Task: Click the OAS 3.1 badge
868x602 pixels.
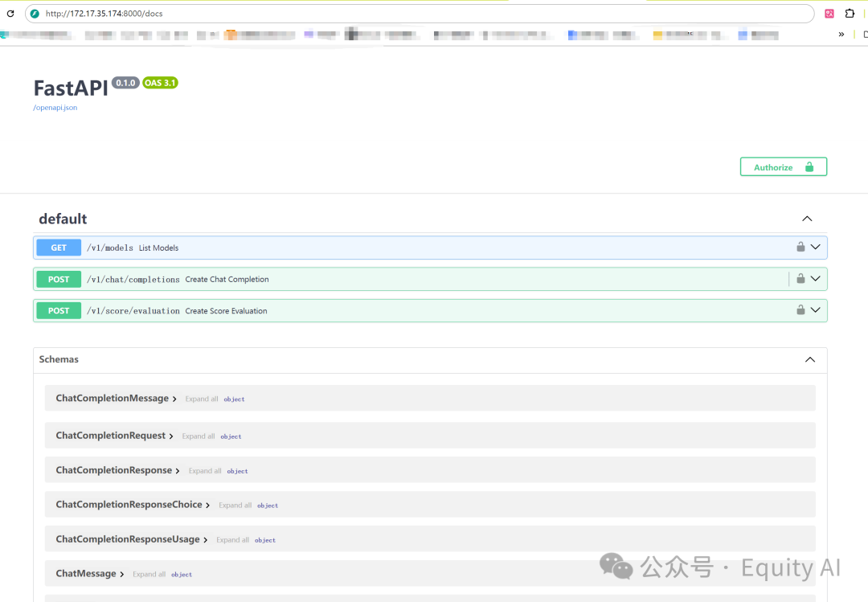Action: click(x=160, y=83)
